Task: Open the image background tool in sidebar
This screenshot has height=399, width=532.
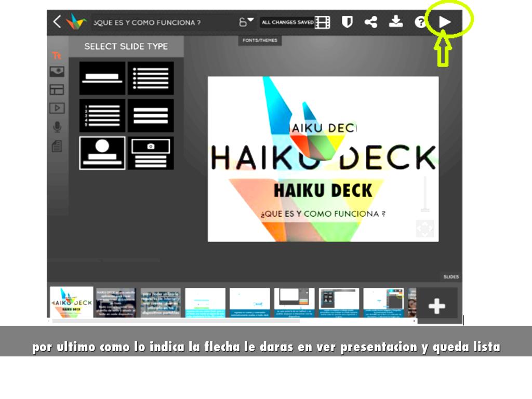Action: coord(57,72)
